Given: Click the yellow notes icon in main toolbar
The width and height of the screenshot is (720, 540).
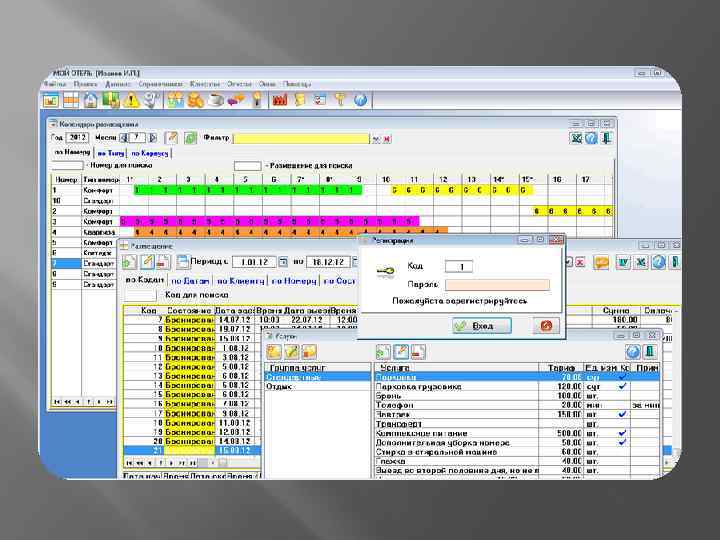Looking at the screenshot, I should pos(300,100).
